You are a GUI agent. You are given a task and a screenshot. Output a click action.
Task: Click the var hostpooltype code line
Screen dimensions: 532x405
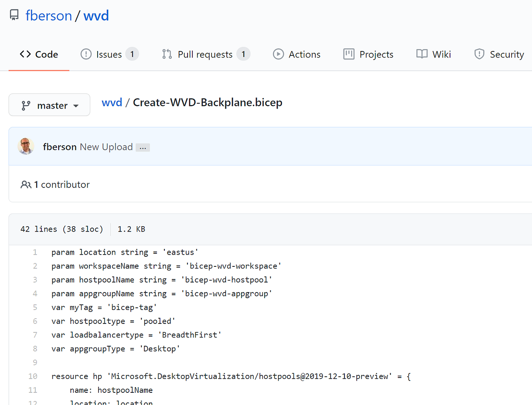point(113,321)
